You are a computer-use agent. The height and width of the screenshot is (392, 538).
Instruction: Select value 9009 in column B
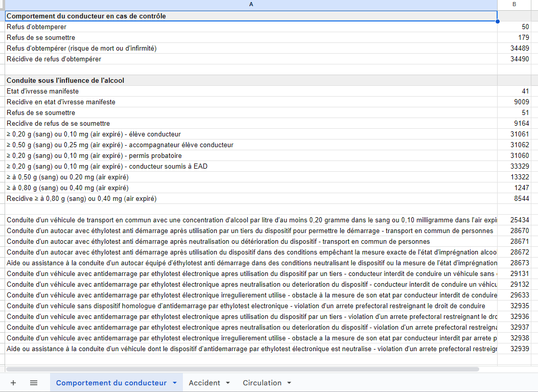coord(514,102)
